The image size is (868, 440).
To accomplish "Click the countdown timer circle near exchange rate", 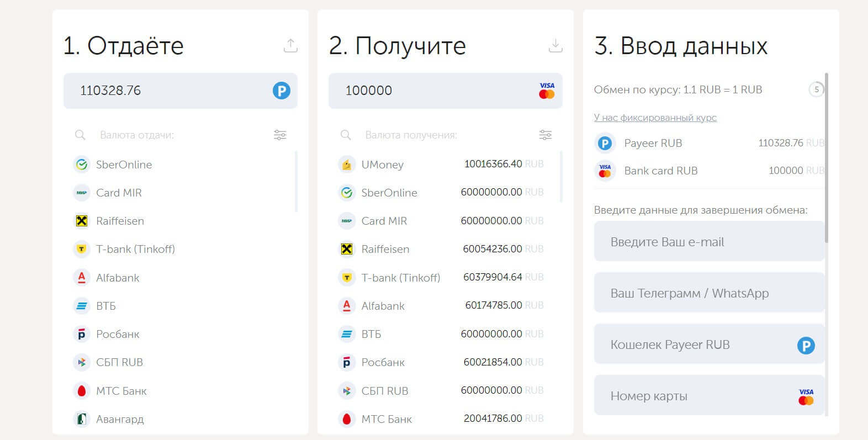I will pyautogui.click(x=816, y=89).
